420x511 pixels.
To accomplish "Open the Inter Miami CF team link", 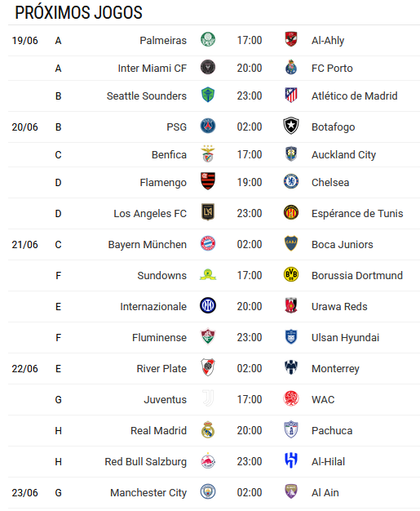I will 152,68.
